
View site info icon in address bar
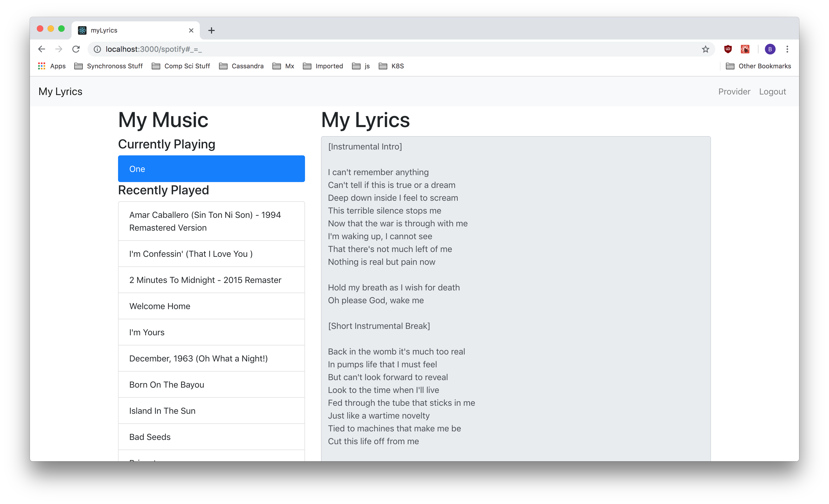pos(97,49)
